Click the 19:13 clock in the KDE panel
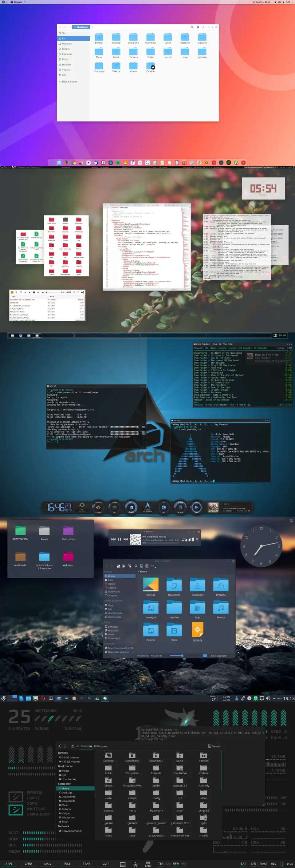Viewport: 295px width, 868px height. 289,698
